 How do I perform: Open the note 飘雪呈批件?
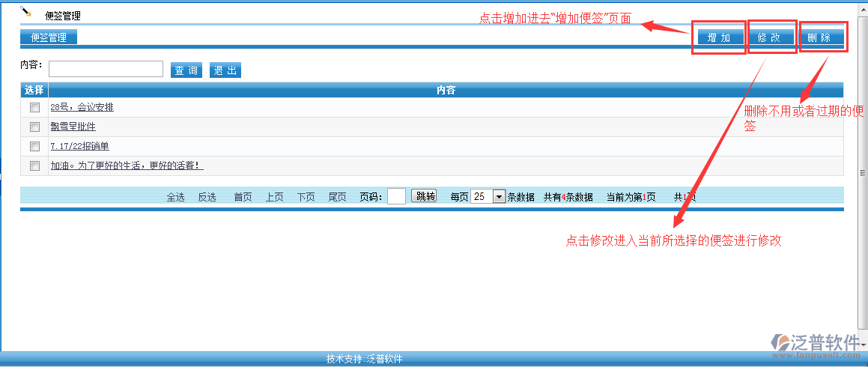pos(73,127)
